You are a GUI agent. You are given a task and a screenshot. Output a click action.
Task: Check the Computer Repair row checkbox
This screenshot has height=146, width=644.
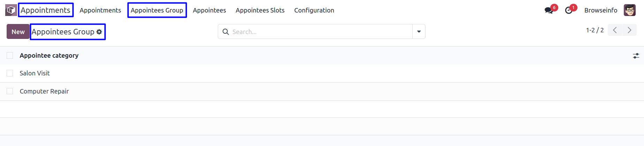(10, 91)
